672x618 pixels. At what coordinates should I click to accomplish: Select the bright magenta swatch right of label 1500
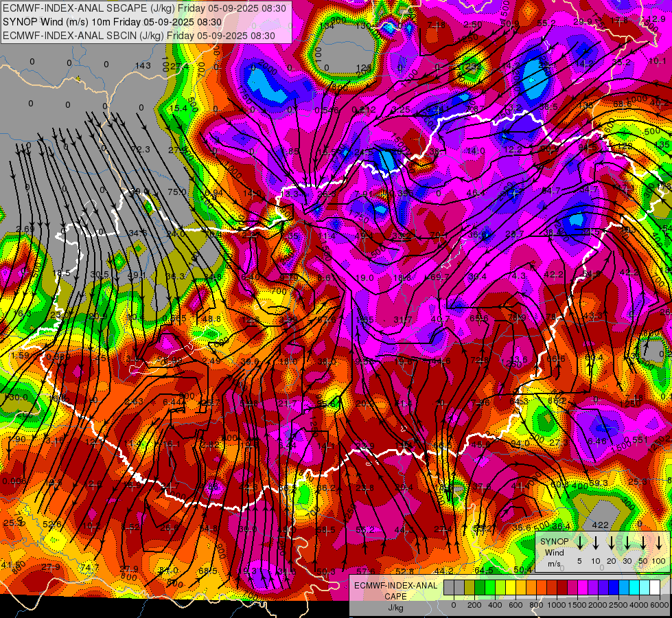coord(583,587)
